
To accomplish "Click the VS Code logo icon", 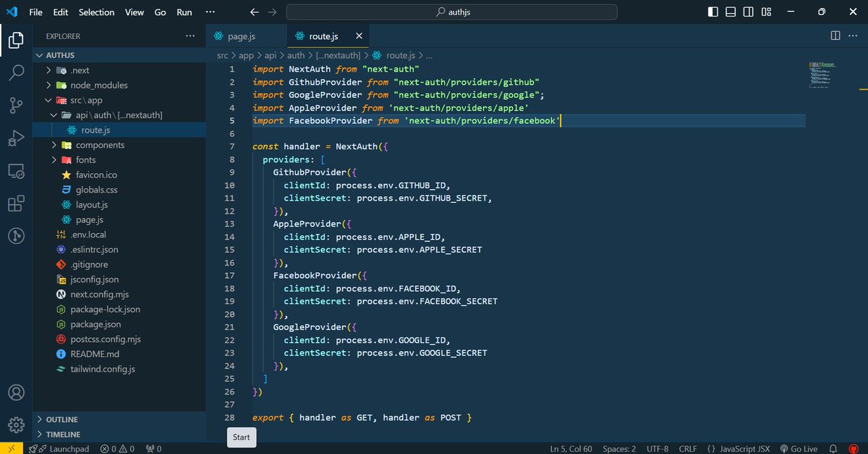I will [x=12, y=12].
